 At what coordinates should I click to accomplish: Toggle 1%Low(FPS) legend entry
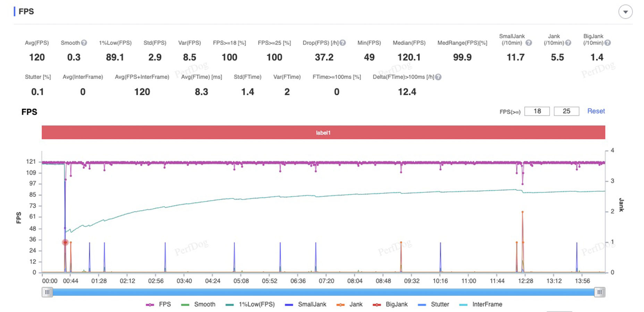coord(250,304)
